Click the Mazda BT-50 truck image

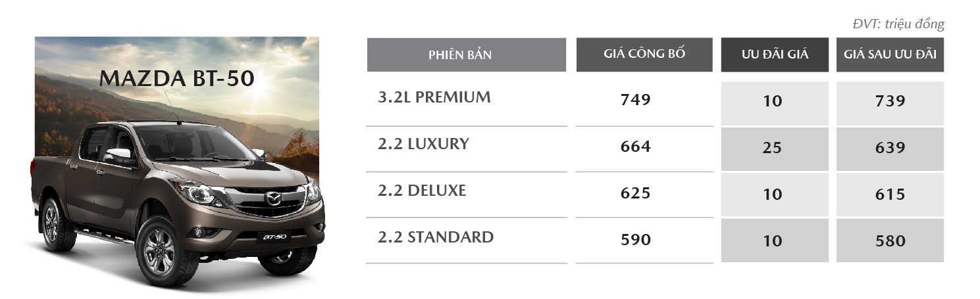176,162
